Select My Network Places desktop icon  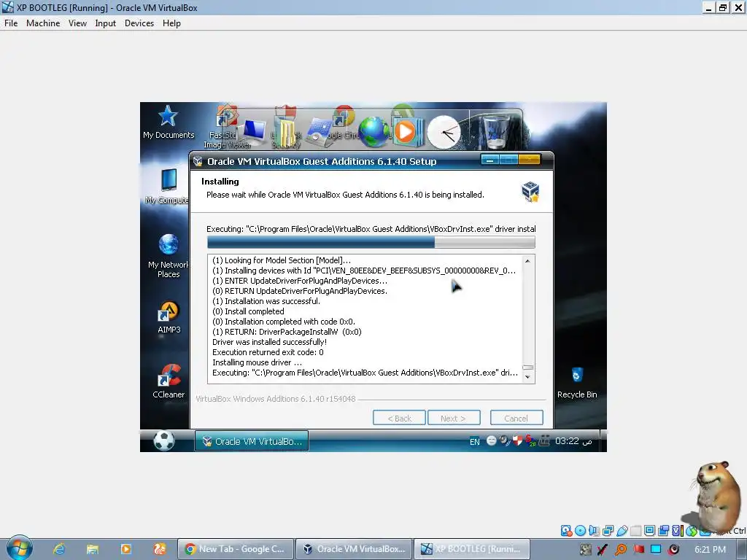[169, 256]
